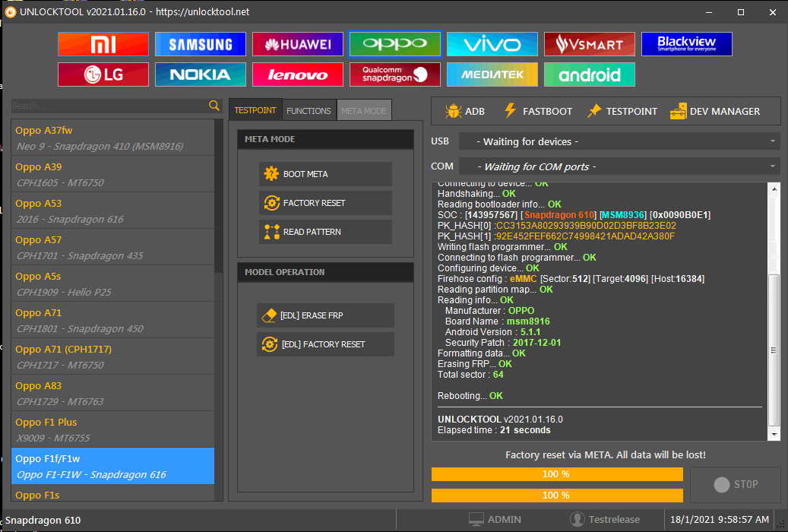Select Oppo F1 Plus in the model list

[112, 429]
